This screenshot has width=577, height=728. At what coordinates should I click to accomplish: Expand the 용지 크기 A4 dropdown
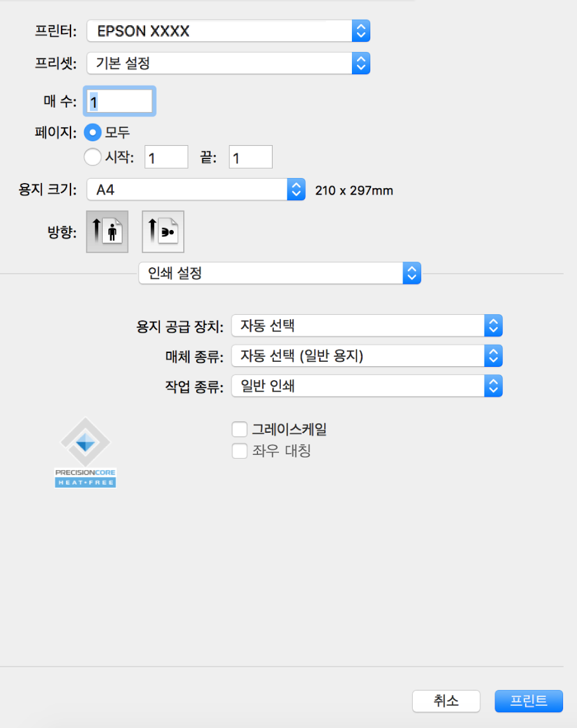pyautogui.click(x=197, y=189)
